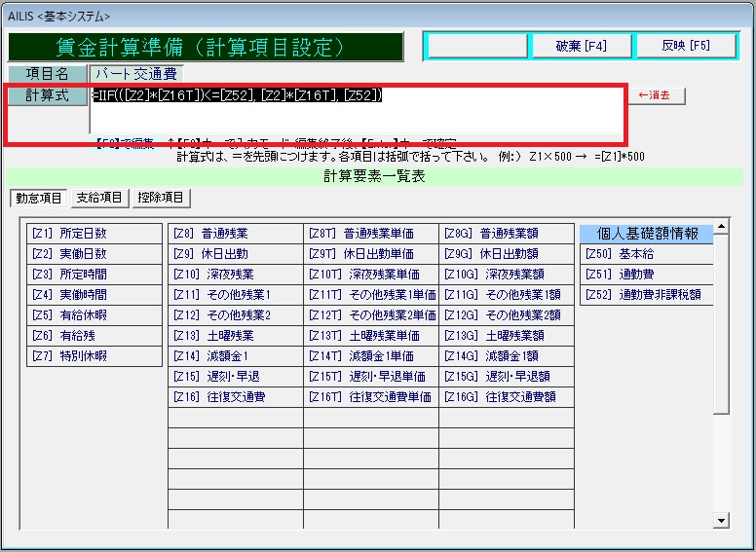Screen dimensions: 756x552
Task: Click the scrollbar down arrow at bottom right
Action: coord(721,522)
